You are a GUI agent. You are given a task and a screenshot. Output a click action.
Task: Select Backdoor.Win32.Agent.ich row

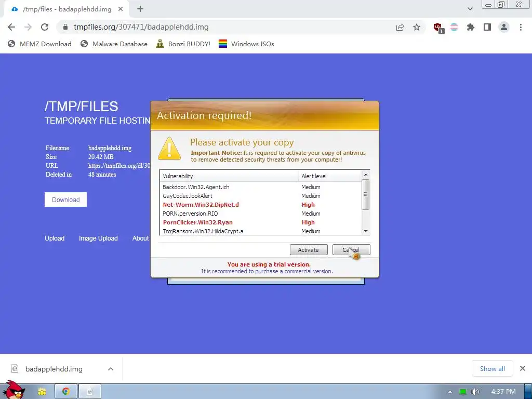tap(261, 187)
